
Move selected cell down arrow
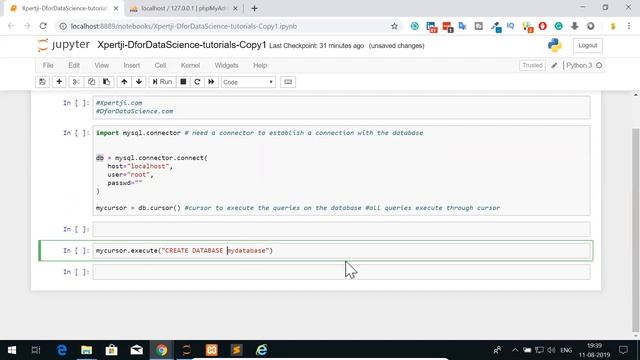click(x=139, y=82)
